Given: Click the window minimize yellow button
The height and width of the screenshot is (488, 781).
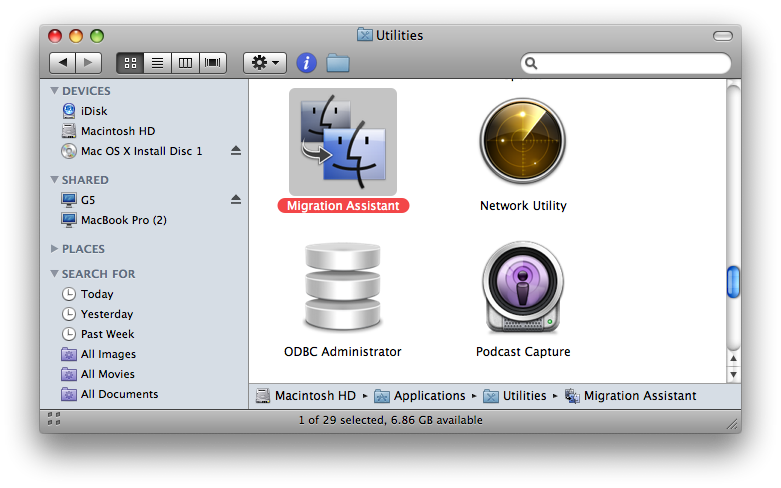Looking at the screenshot, I should pos(76,36).
